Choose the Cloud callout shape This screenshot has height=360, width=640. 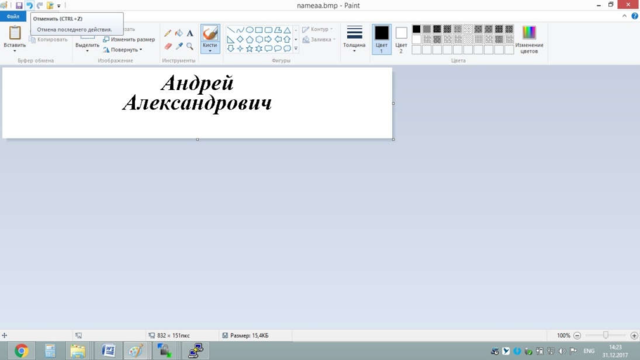click(287, 49)
